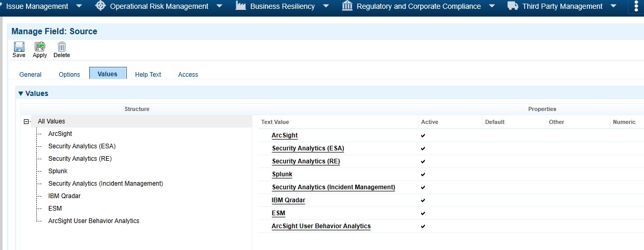
Task: Open the ESM text value link
Action: click(278, 213)
